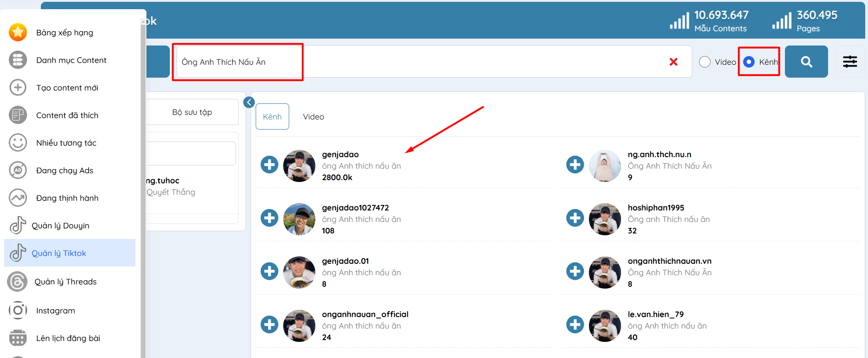Collapse the left panel with chevron

pos(249,102)
